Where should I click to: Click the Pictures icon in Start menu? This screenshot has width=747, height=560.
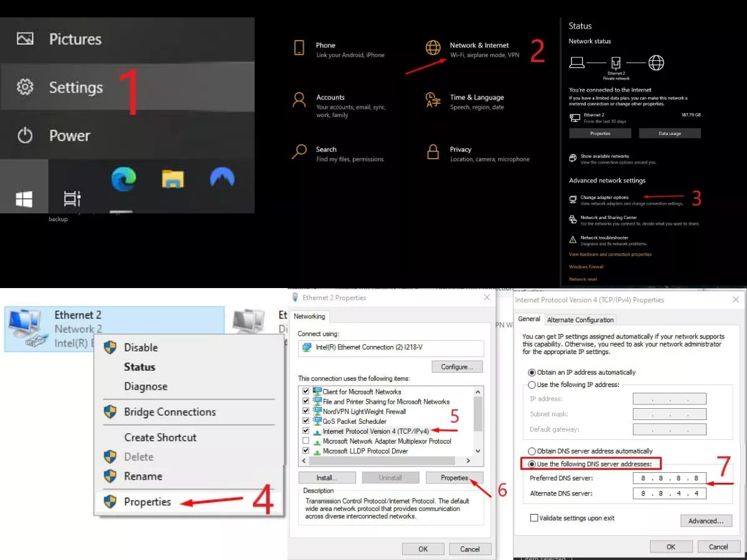(x=25, y=39)
